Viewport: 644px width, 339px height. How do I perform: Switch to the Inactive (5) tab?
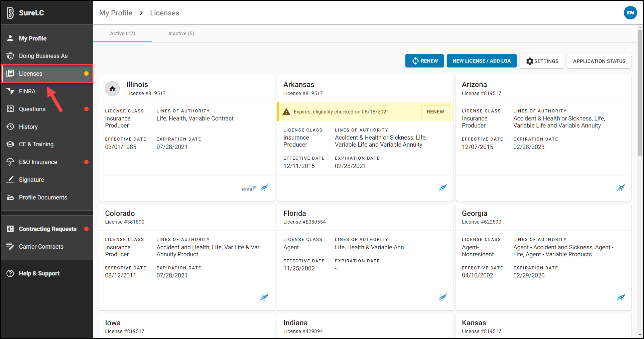(181, 33)
